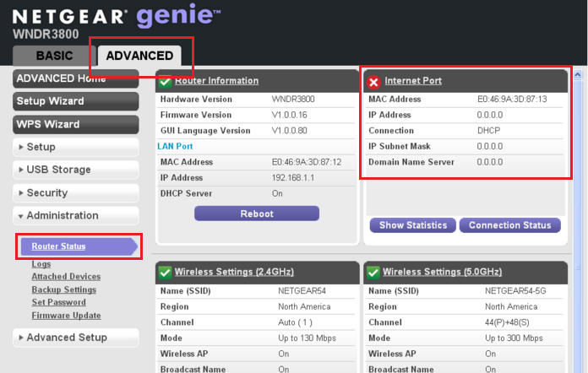The image size is (588, 373).
Task: Open the WPS Wizard
Action: 76,124
